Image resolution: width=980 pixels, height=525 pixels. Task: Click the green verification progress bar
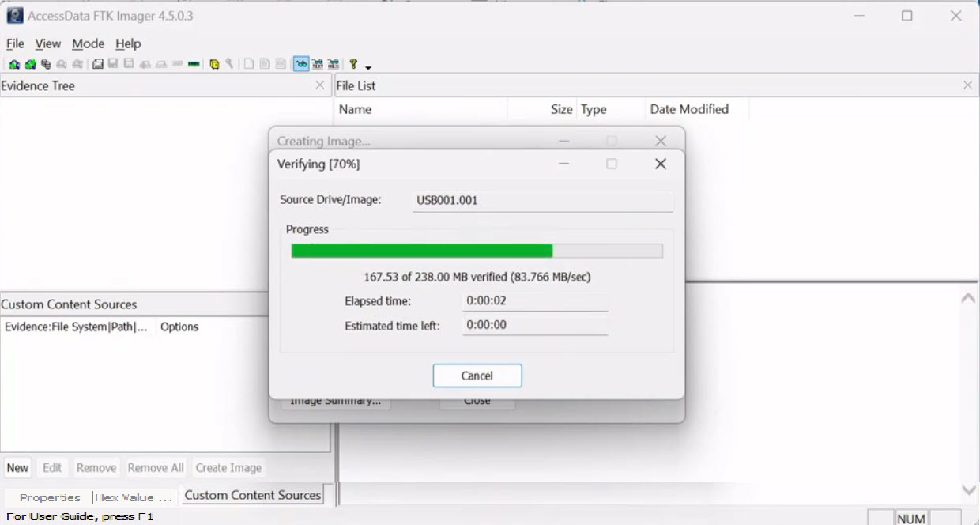[x=421, y=251]
